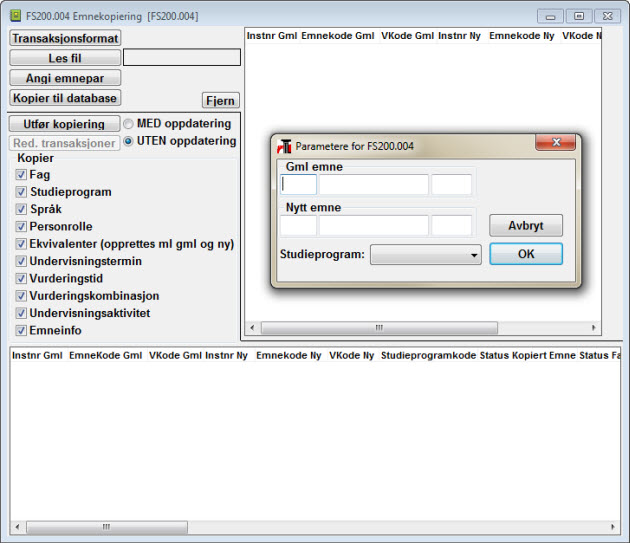
Task: Toggle the Fag checkbox
Action: [21, 175]
